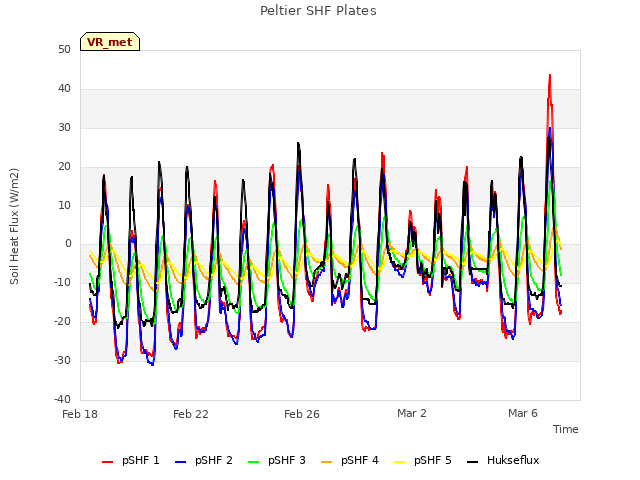Viewport: 640px width, 480px height.
Task: Click the VR_met label tag
Action: [110, 42]
